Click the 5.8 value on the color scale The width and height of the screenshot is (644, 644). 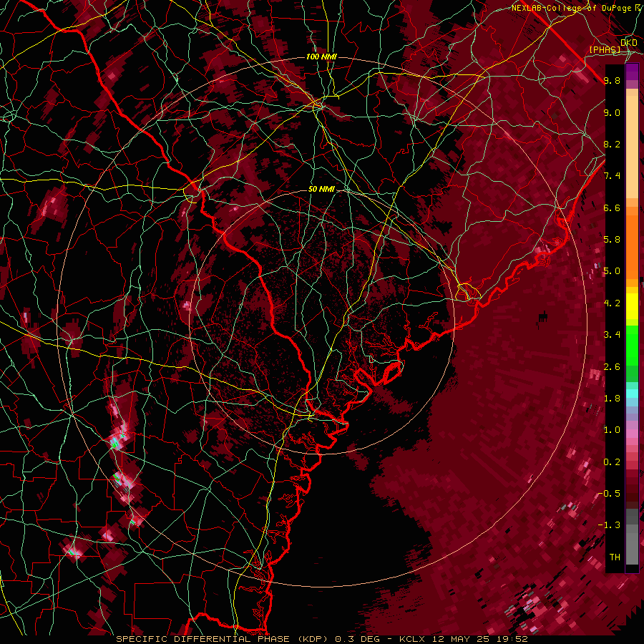coord(612,240)
